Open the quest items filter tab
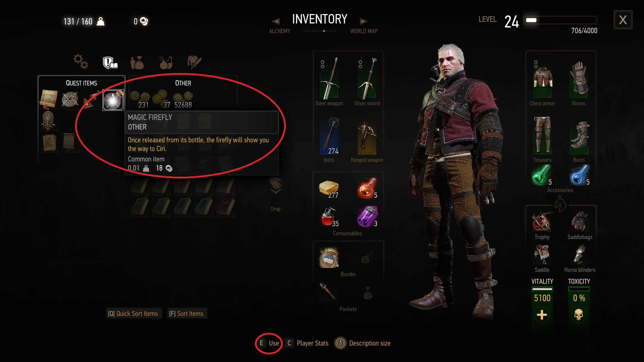 pyautogui.click(x=110, y=62)
